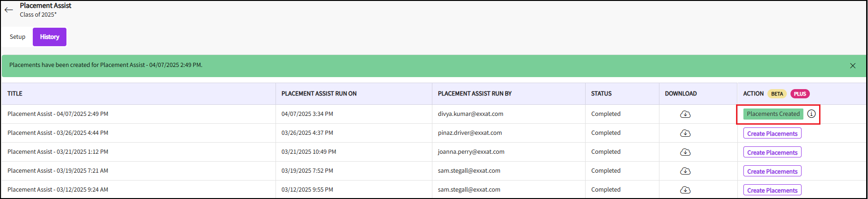Download the 04/07/2025 Placement Assist results

pos(685,114)
